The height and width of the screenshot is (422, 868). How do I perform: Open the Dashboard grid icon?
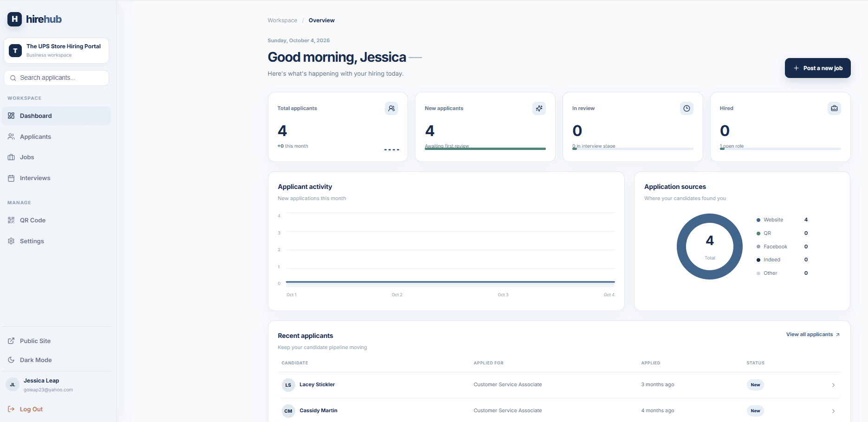[x=11, y=116]
